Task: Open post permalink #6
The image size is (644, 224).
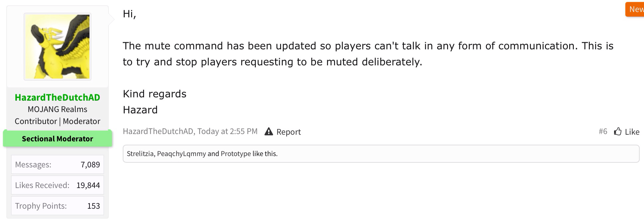Action: (603, 131)
